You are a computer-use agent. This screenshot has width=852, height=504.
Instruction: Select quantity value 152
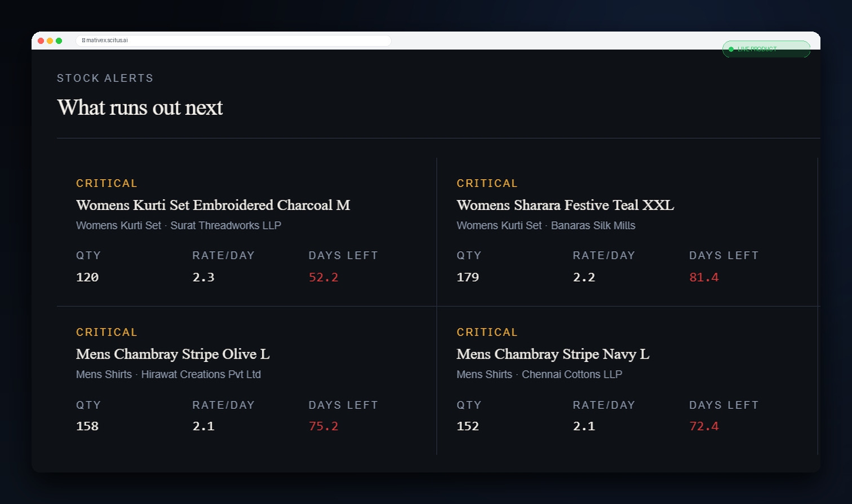pos(468,426)
